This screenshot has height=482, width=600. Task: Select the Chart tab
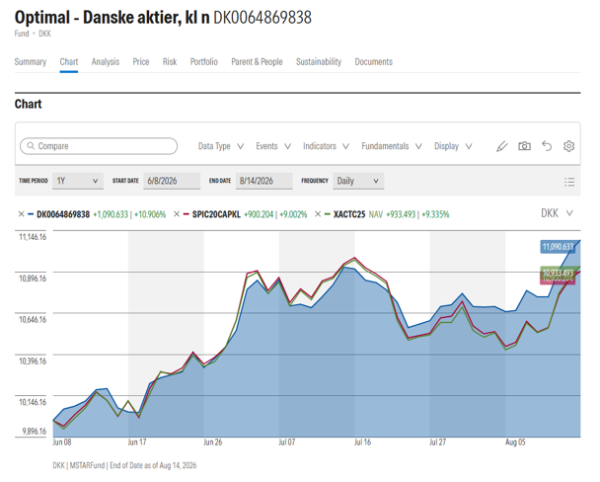coord(69,62)
